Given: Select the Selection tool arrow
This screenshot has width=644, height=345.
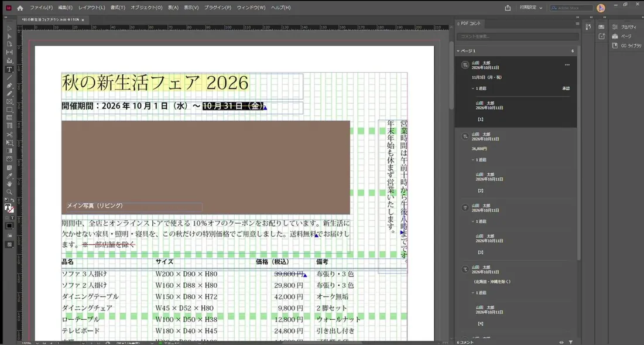Looking at the screenshot, I should (x=9, y=28).
